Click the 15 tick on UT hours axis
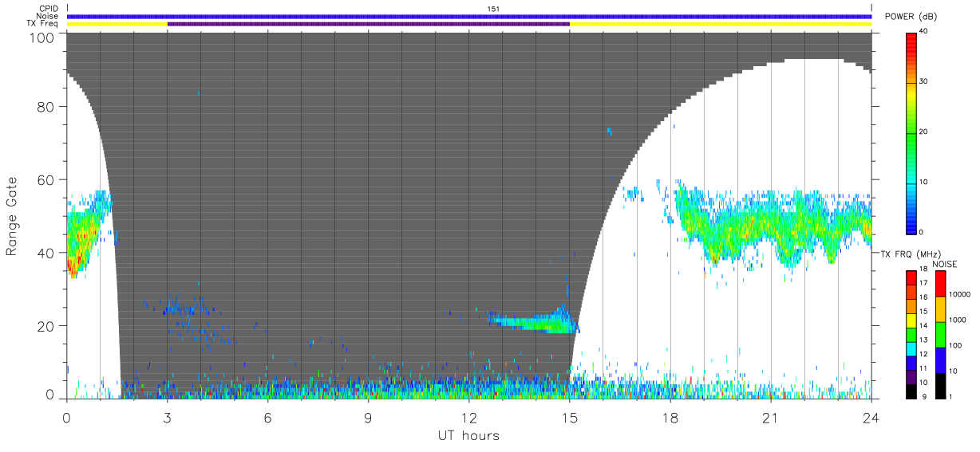 tap(570, 417)
